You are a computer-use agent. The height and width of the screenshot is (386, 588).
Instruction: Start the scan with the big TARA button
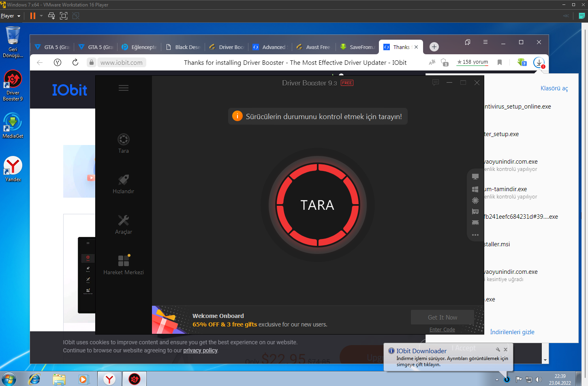(x=317, y=205)
